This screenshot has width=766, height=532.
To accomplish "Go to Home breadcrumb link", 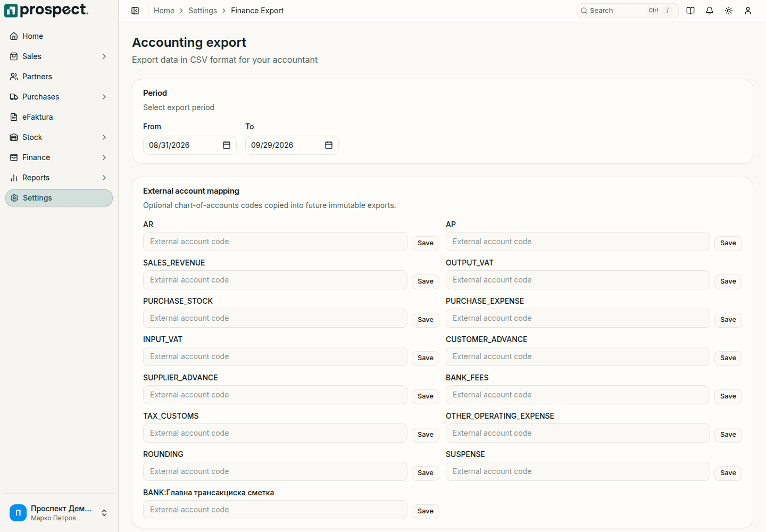I will click(x=164, y=11).
